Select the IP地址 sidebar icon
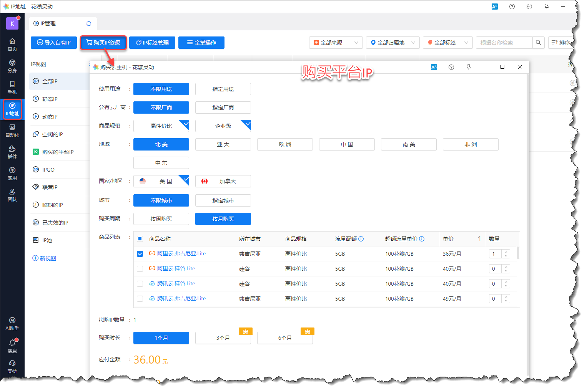The height and width of the screenshot is (392, 587). 12,109
